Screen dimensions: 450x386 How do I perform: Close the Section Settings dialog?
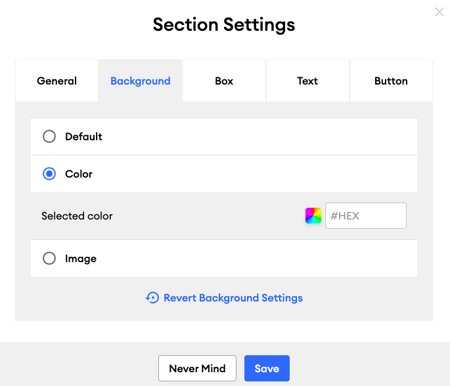point(439,12)
